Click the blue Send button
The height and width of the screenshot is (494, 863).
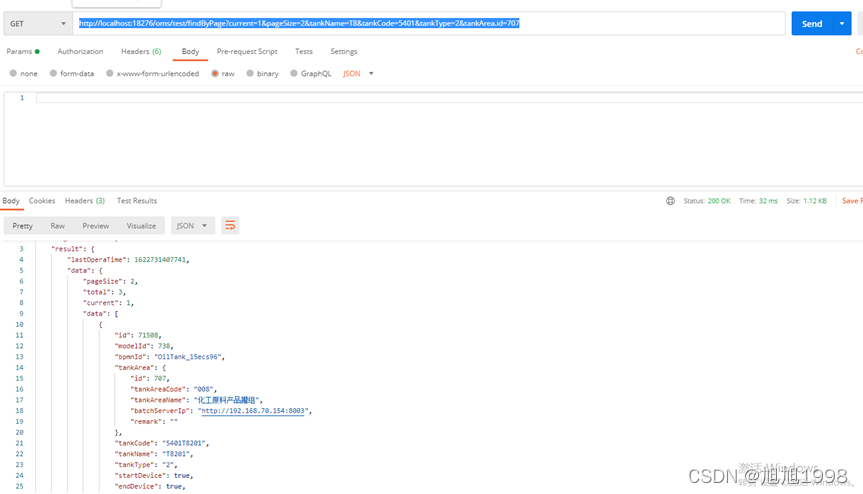(811, 24)
